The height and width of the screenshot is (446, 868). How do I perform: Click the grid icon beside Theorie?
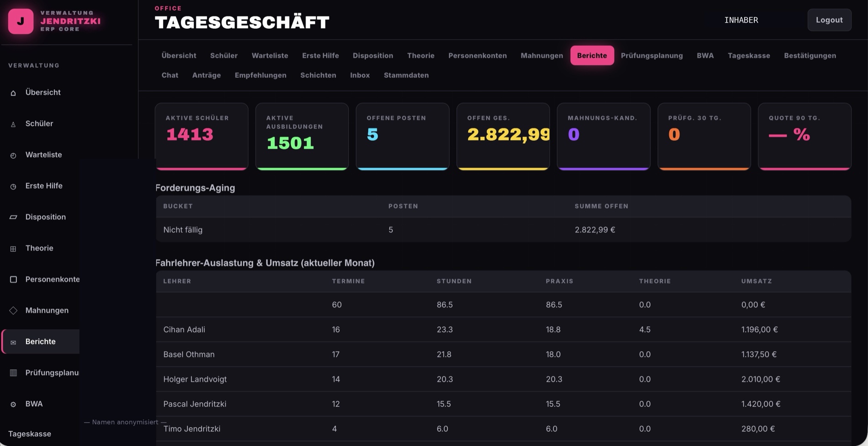tap(13, 249)
